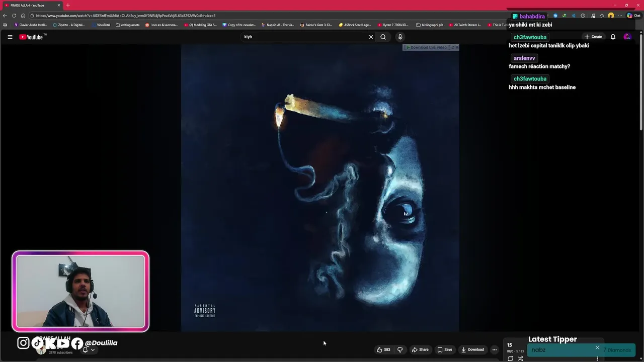
Task: Open the YouTube hamburger guide menu
Action: (x=10, y=37)
